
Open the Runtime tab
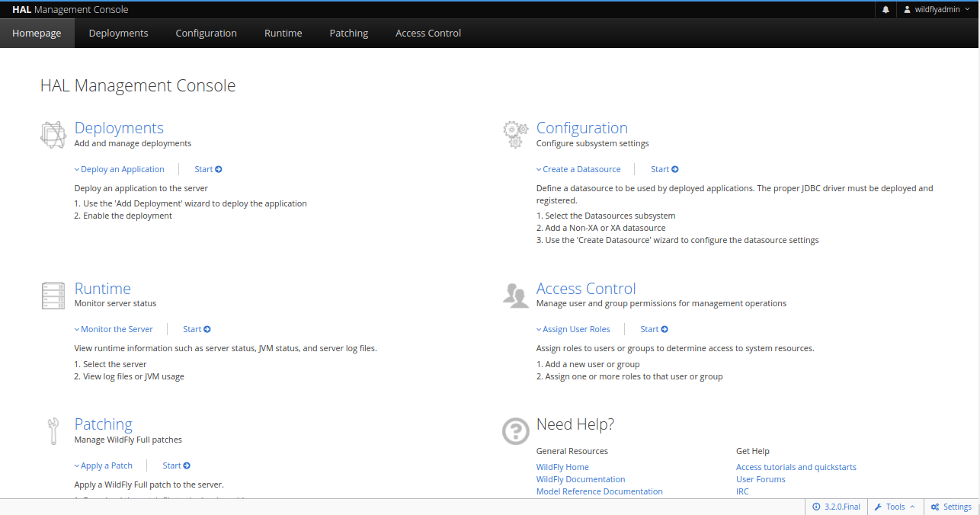pos(283,33)
